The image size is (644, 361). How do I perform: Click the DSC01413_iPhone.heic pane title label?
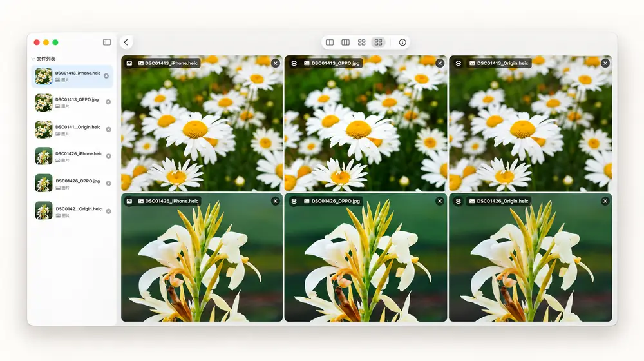pos(168,63)
